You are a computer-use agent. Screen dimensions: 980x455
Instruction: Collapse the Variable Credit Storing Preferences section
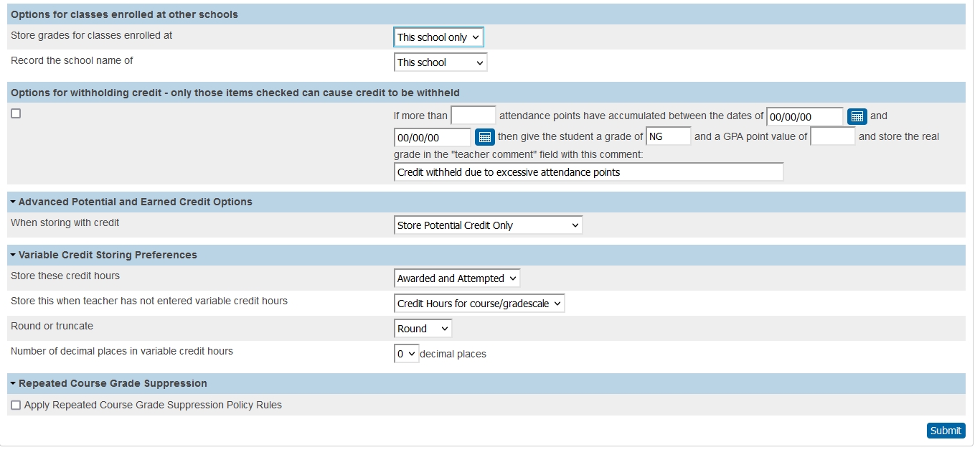point(14,255)
